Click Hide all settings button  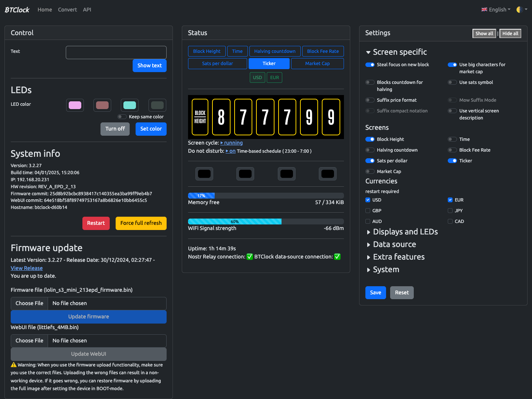510,34
